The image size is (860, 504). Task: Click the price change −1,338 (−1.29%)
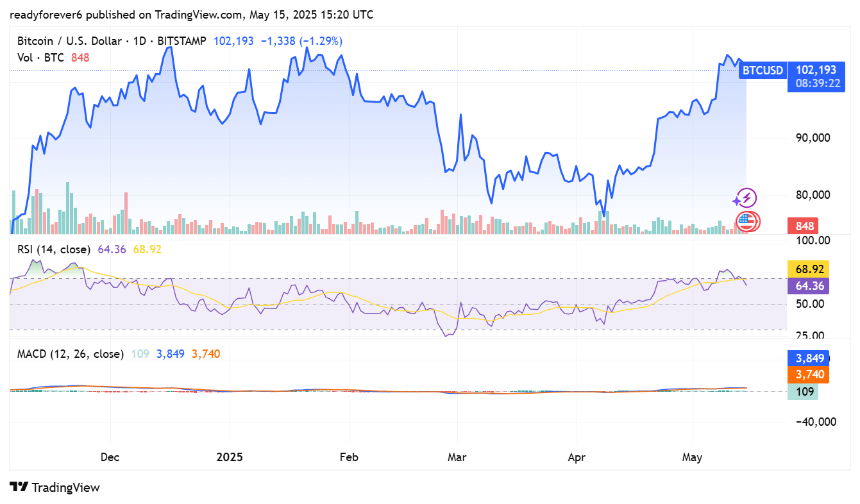pyautogui.click(x=301, y=41)
